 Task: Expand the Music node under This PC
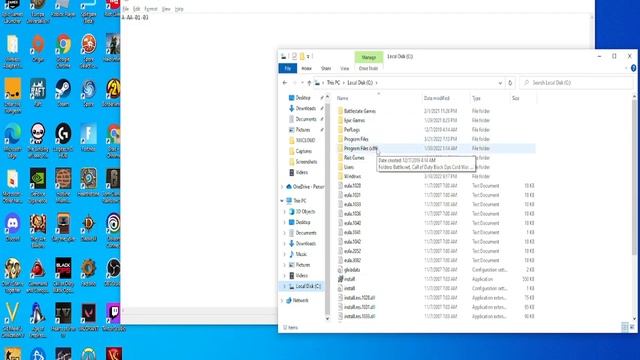(x=284, y=254)
